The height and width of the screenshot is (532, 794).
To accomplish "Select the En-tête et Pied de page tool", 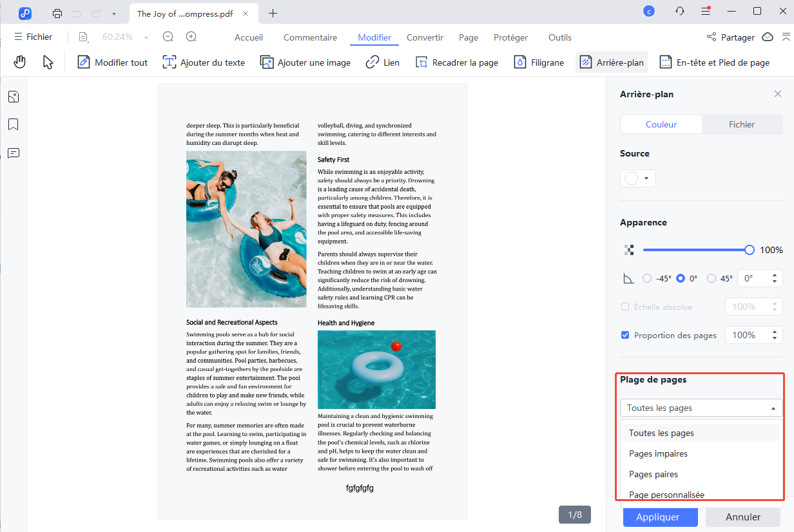I will tap(714, 62).
